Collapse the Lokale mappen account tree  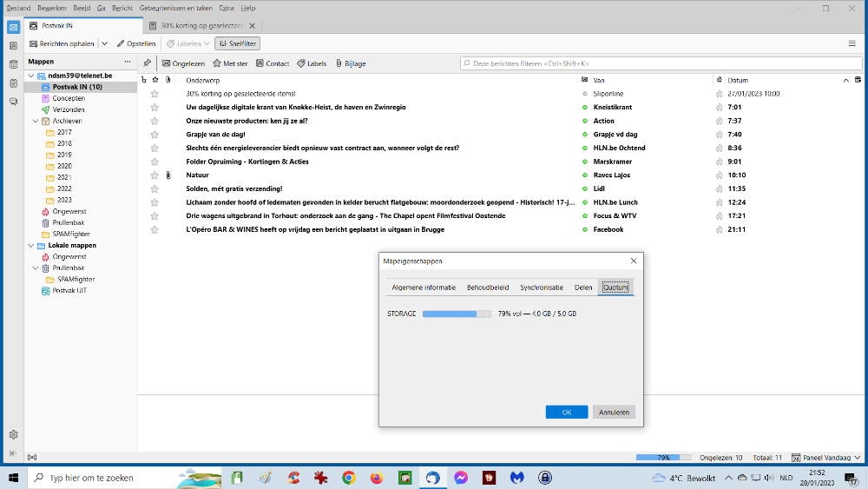coord(30,246)
